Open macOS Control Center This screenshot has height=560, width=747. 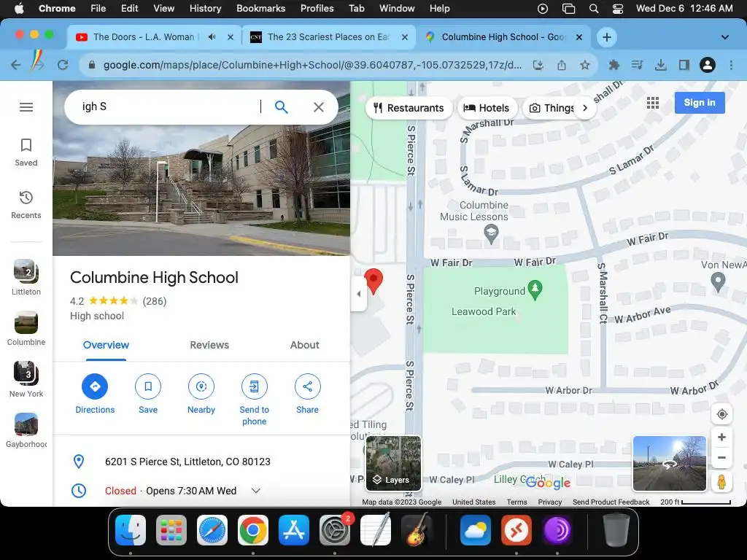617,8
